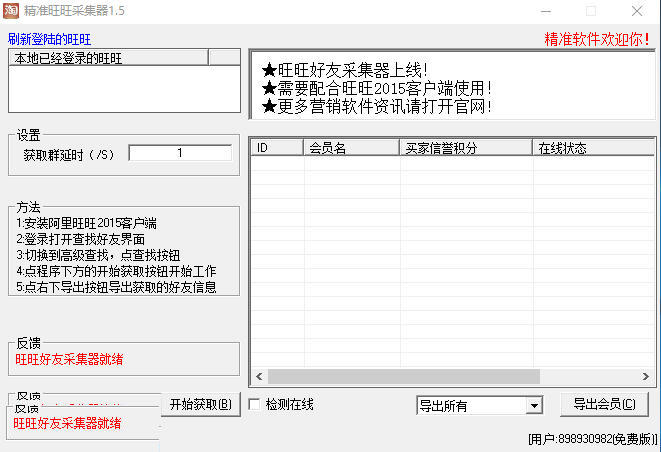Click the text 1:安装阿里旺旺2015客户端
This screenshot has height=452, width=661.
[x=86, y=223]
